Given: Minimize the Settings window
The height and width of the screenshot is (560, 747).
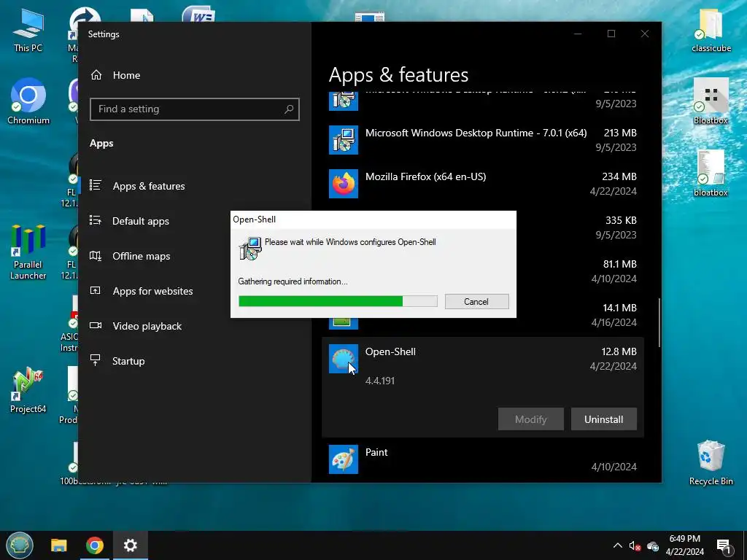Looking at the screenshot, I should [578, 34].
